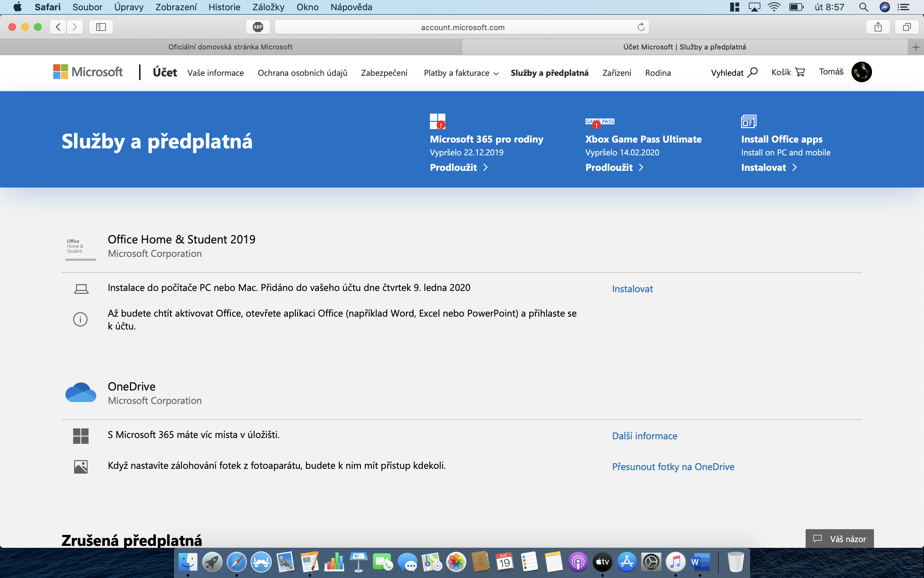Click the OneDrive cloud logo
This screenshot has width=924, height=578.
[x=81, y=393]
